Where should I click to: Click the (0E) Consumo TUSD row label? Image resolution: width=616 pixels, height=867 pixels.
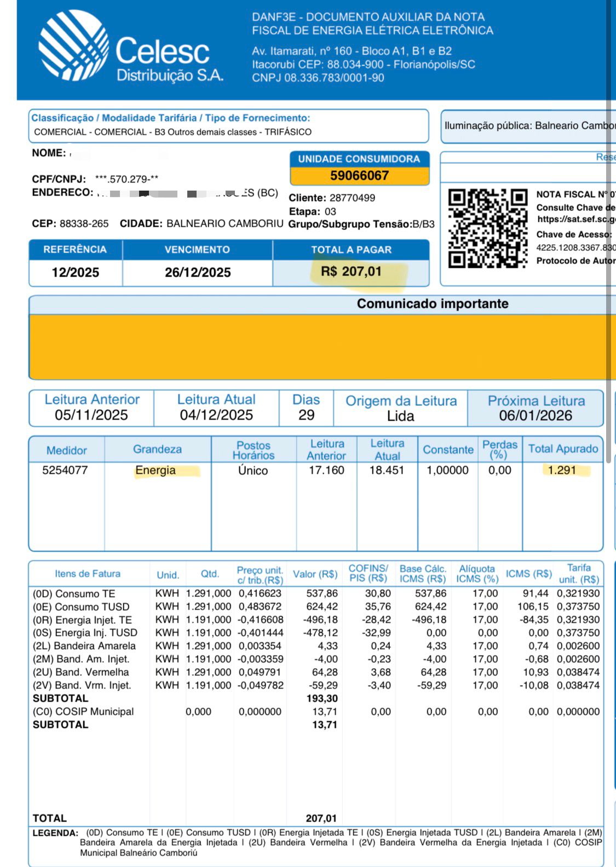[x=81, y=607]
